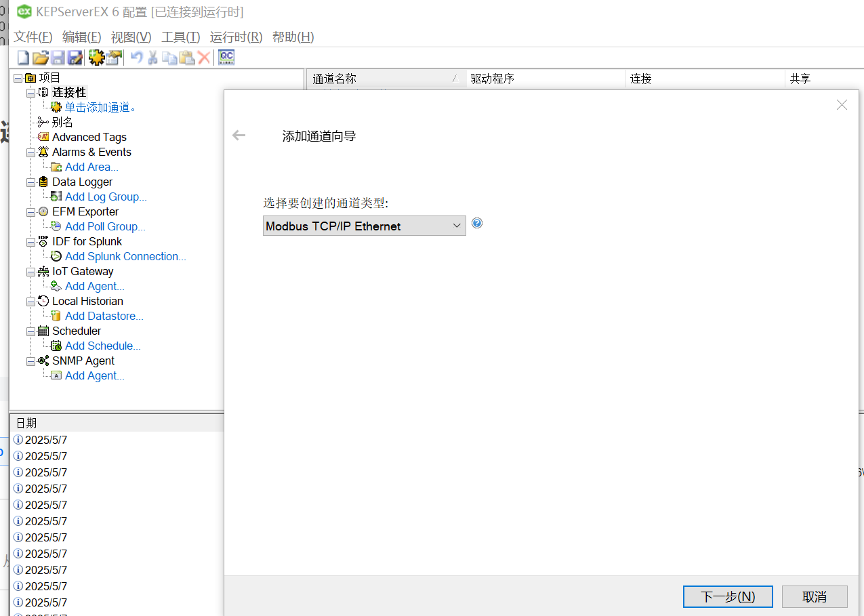Click the New Channel gear icon

96,58
